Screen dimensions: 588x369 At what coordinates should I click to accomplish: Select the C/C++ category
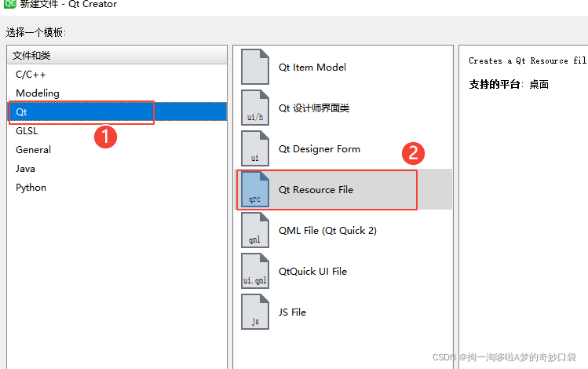[x=117, y=75]
